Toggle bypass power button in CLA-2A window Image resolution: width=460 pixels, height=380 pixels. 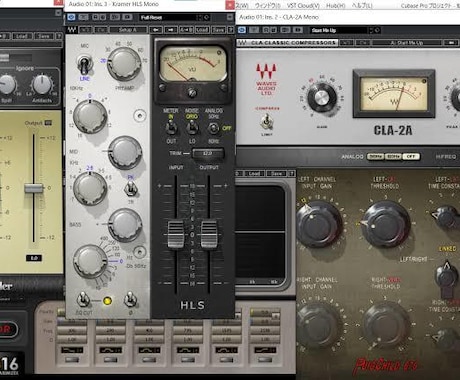click(x=242, y=30)
